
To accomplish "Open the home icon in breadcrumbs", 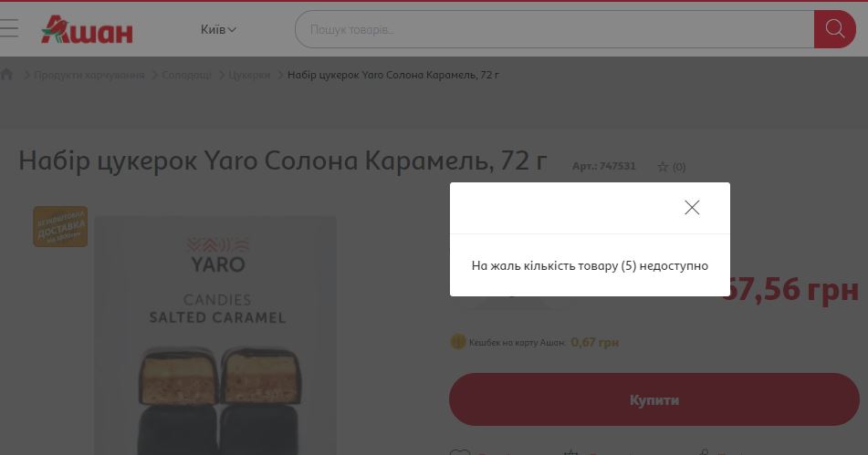I will 6,74.
